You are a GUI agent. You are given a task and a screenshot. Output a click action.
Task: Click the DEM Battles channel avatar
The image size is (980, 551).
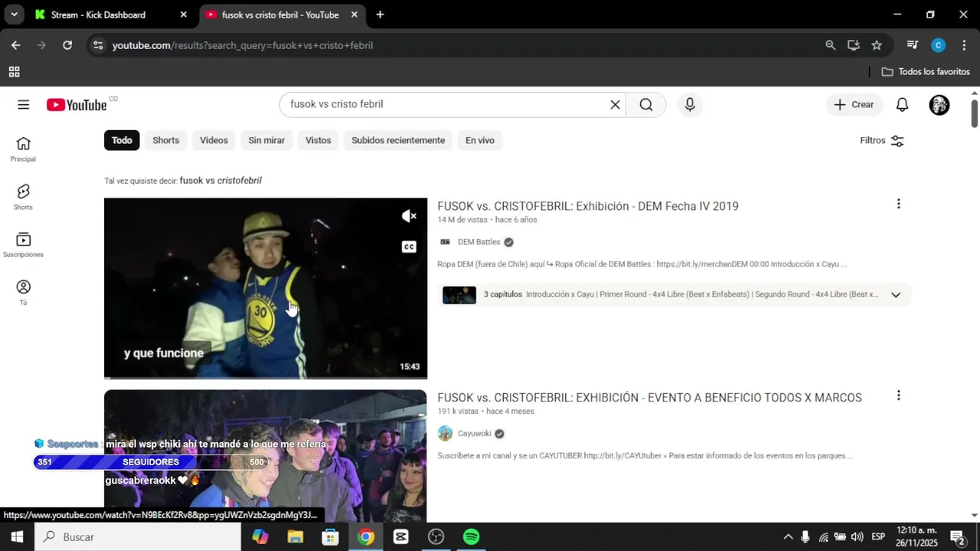(x=445, y=242)
